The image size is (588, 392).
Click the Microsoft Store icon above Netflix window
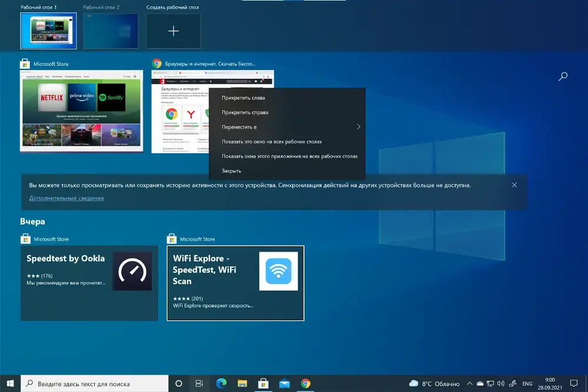pyautogui.click(x=25, y=63)
